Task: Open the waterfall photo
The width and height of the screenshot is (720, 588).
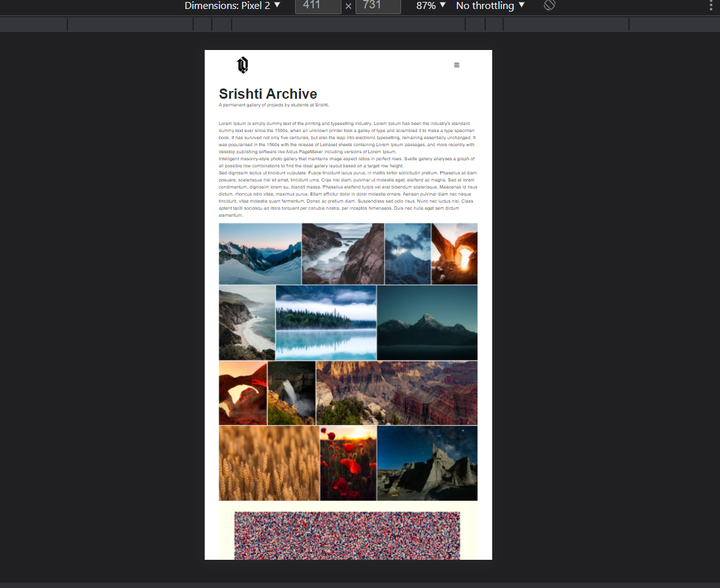Action: (x=291, y=393)
